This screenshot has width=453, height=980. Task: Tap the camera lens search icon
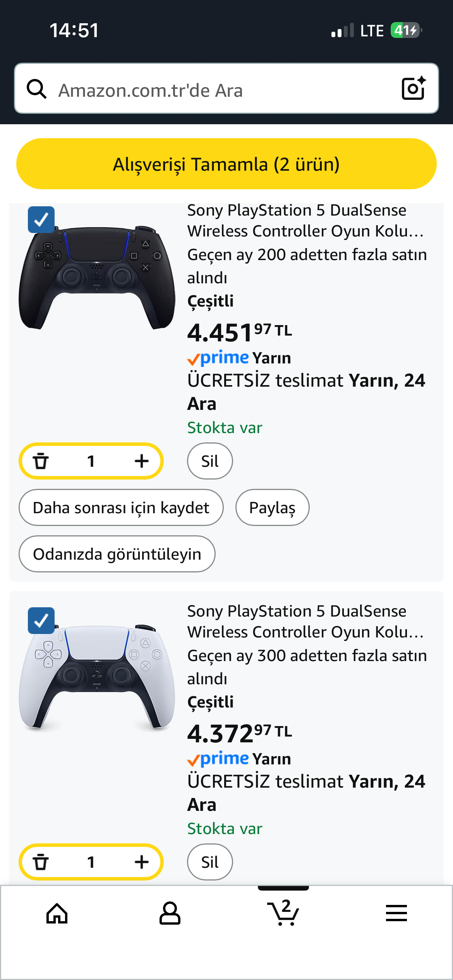tap(414, 88)
